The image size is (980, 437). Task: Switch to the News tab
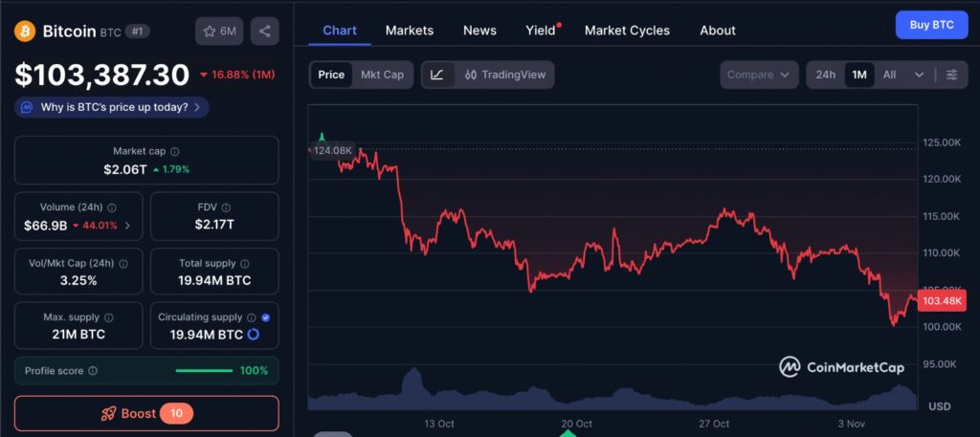point(480,31)
